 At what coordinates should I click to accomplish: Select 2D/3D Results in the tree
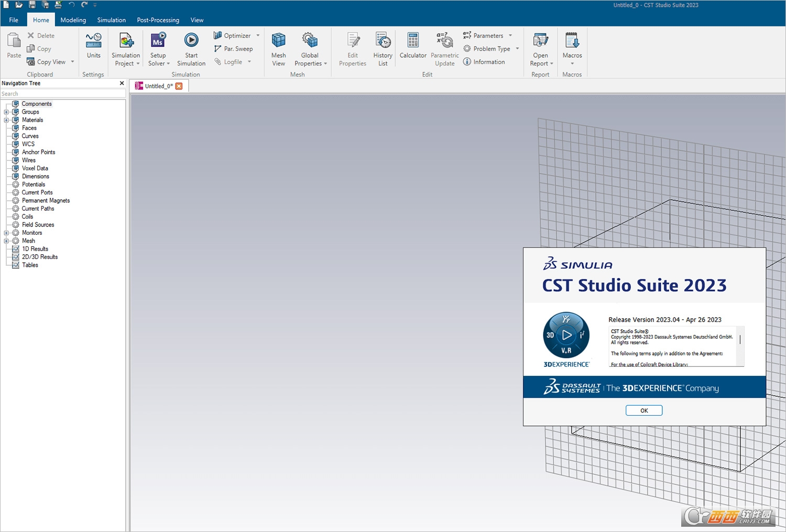tap(39, 257)
